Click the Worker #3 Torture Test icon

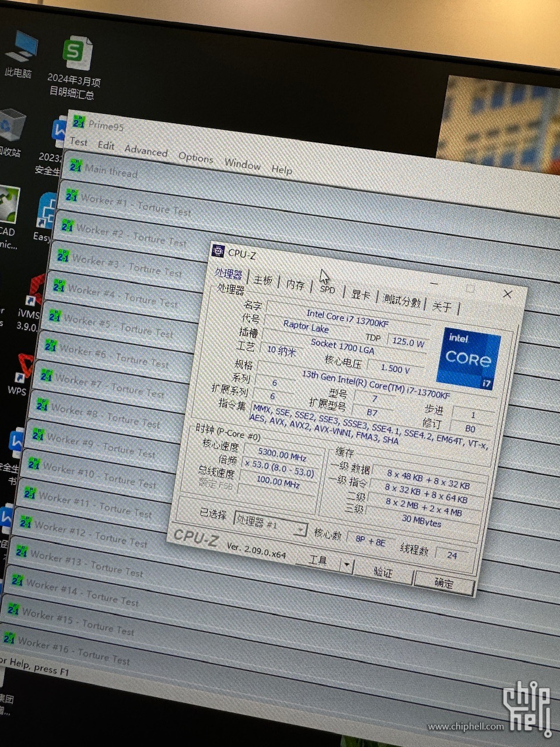pyautogui.click(x=62, y=256)
